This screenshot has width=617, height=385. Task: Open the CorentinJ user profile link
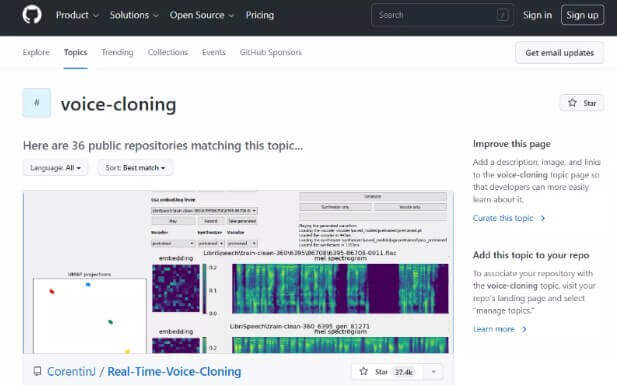[71, 371]
